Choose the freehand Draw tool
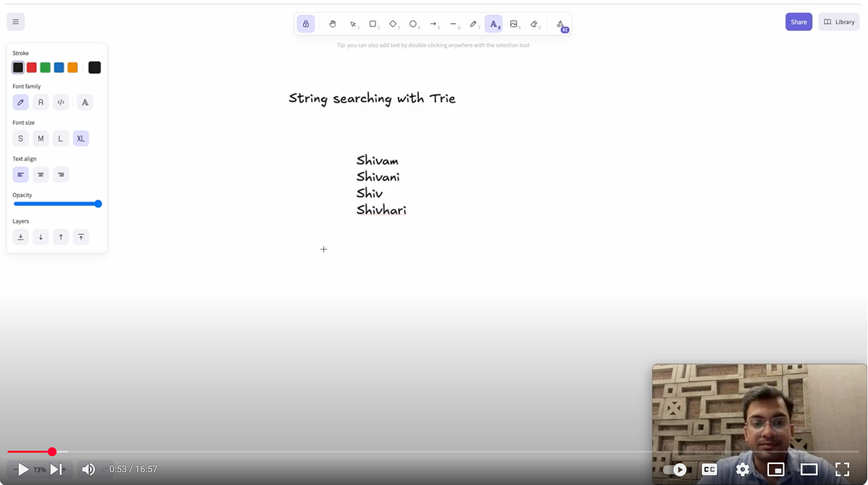868x485 pixels. 474,23
